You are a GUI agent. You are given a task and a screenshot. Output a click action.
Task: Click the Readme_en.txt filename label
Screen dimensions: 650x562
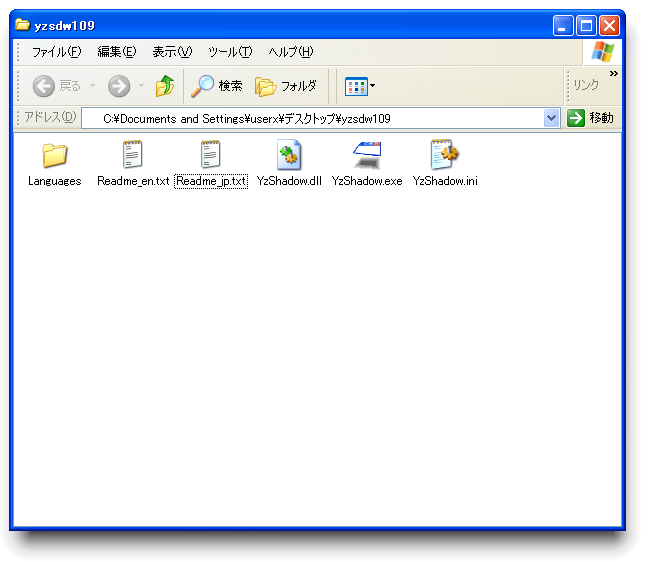click(133, 182)
